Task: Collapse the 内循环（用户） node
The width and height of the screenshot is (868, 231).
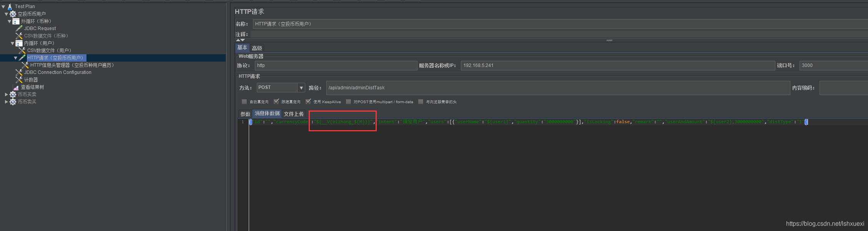Action: click(x=13, y=43)
